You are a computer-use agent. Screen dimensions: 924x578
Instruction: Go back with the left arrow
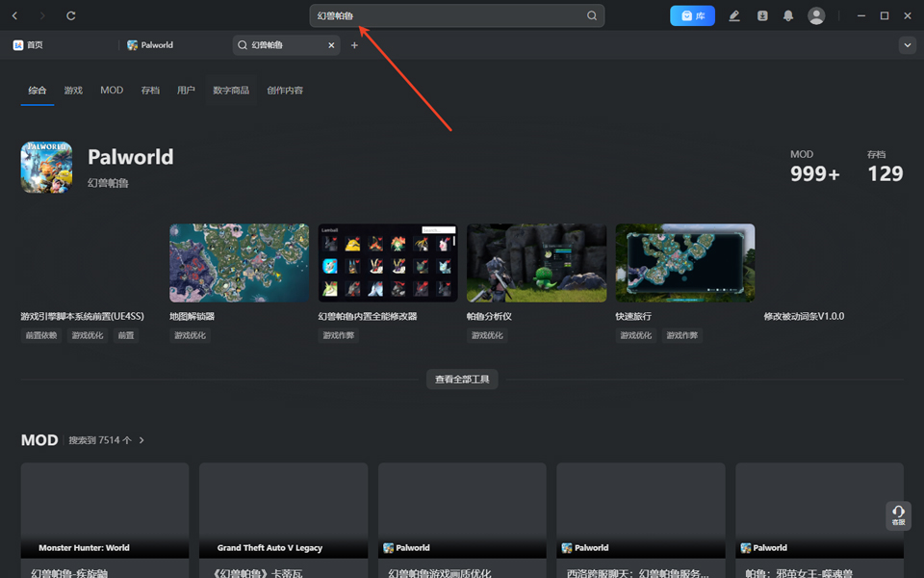[x=14, y=16]
